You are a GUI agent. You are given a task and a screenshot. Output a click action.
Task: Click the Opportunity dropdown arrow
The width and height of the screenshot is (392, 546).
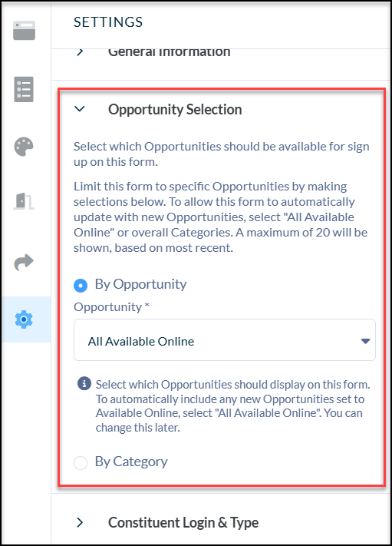[x=365, y=341]
